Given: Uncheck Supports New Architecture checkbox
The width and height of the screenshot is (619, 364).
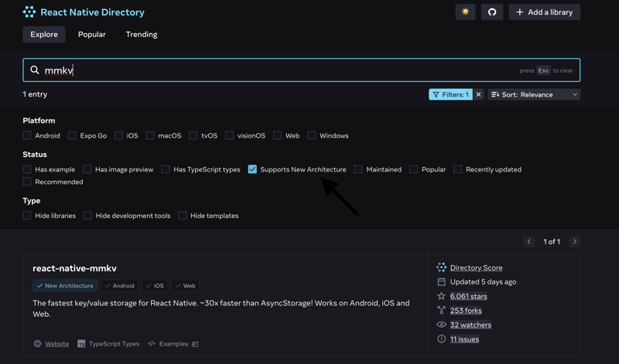Looking at the screenshot, I should tap(252, 169).
